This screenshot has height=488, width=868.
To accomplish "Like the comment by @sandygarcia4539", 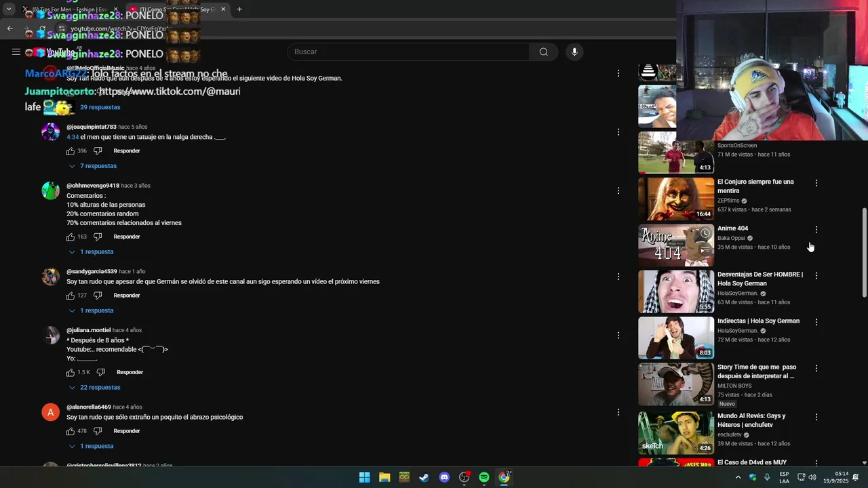I will 71,296.
